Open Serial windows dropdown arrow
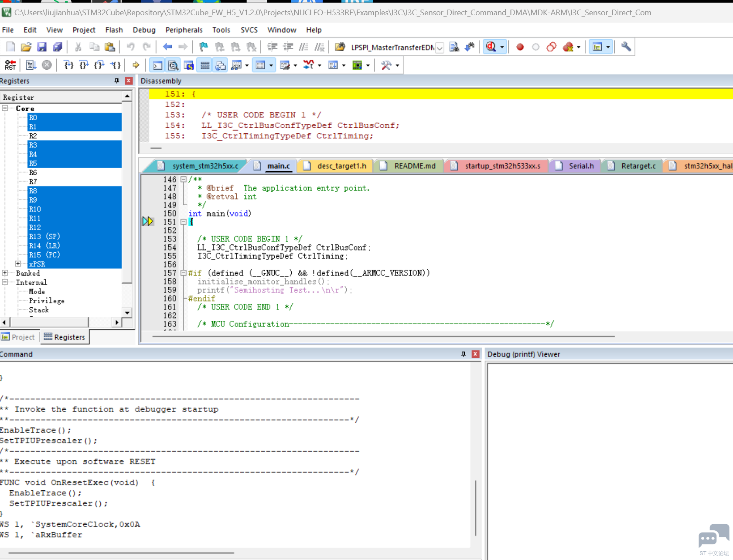The height and width of the screenshot is (560, 733). click(295, 65)
